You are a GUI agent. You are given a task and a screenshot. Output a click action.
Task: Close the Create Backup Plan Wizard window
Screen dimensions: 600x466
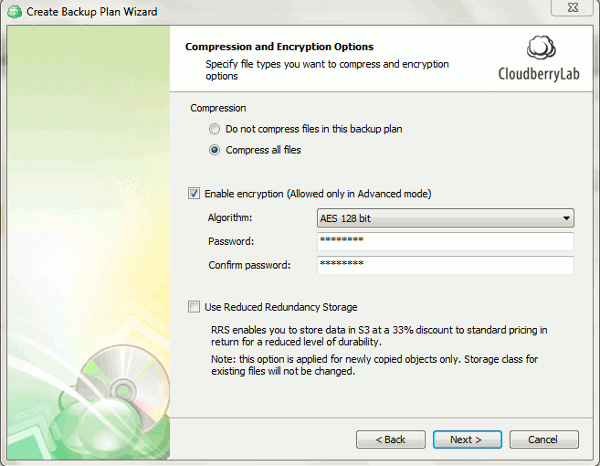(572, 7)
